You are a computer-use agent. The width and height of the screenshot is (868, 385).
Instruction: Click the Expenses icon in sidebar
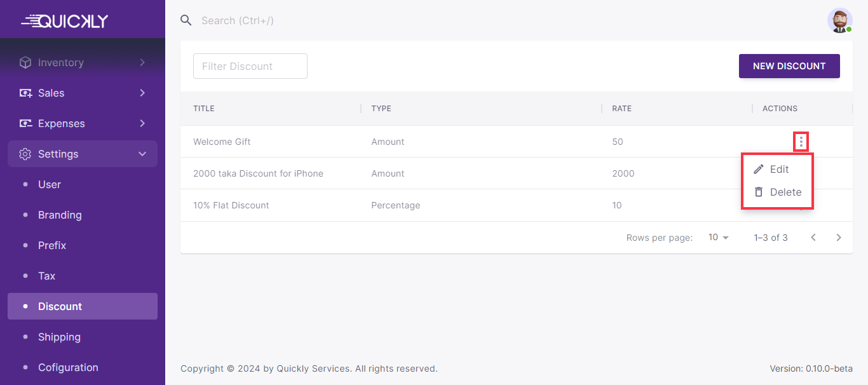pos(25,123)
